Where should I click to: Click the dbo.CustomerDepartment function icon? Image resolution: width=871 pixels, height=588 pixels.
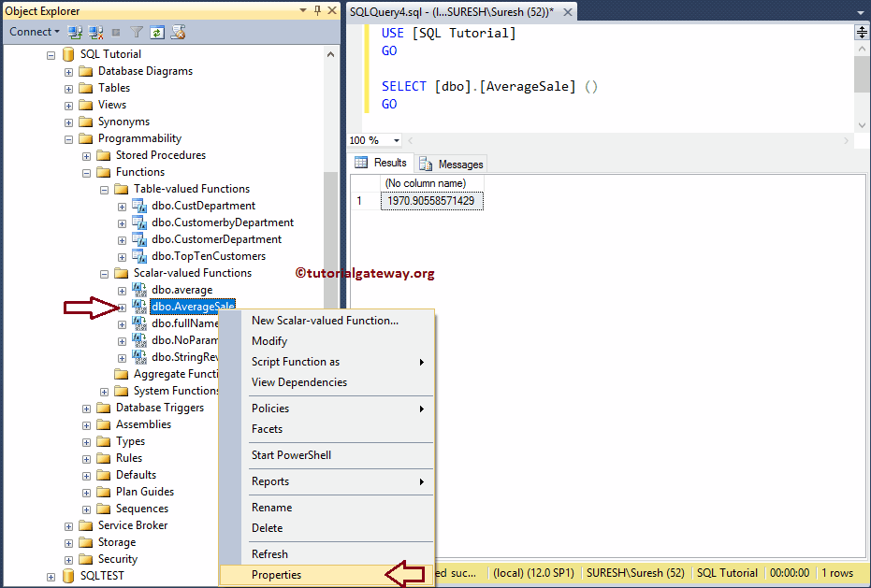point(139,239)
